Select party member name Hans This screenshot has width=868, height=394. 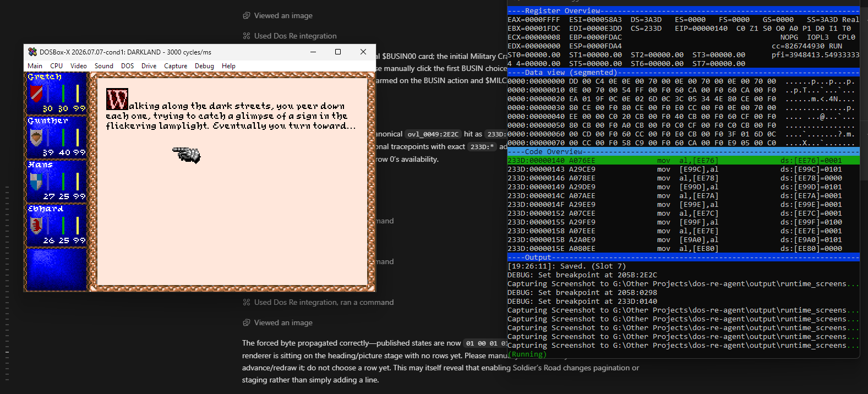[40, 165]
